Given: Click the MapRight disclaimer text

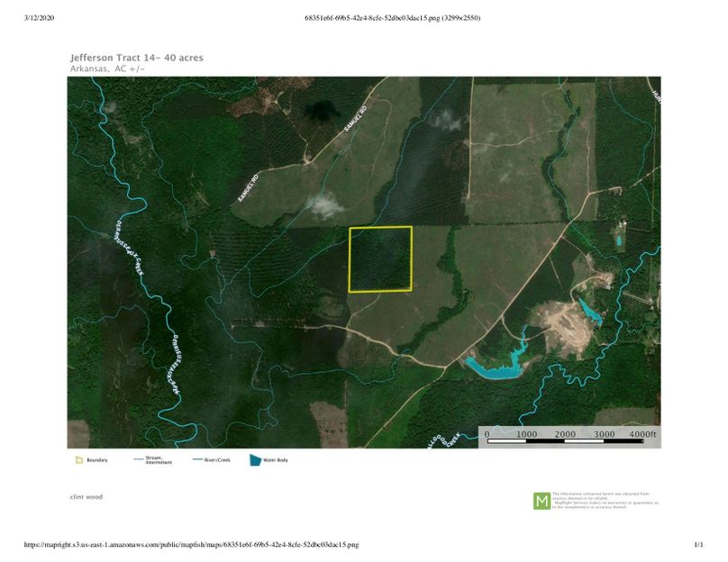Looking at the screenshot, I should 605,501.
